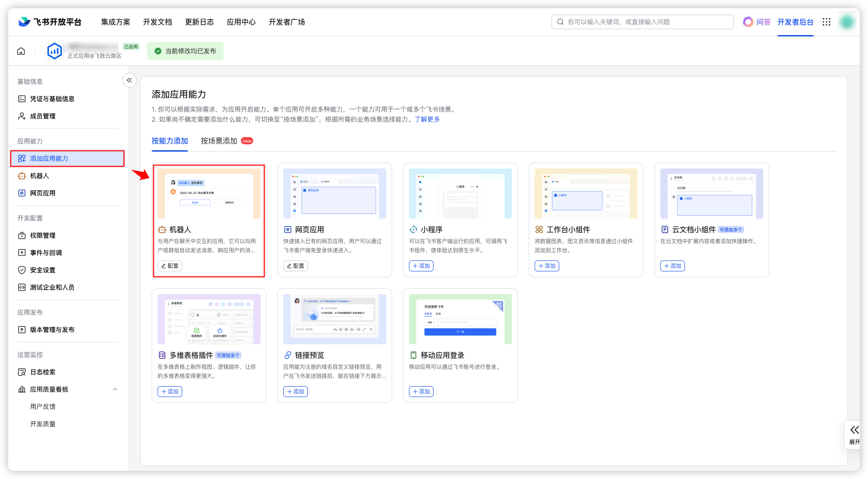Image resolution: width=868 pixels, height=479 pixels.
Task: Click the 小程序 card preview image
Action: point(460,194)
